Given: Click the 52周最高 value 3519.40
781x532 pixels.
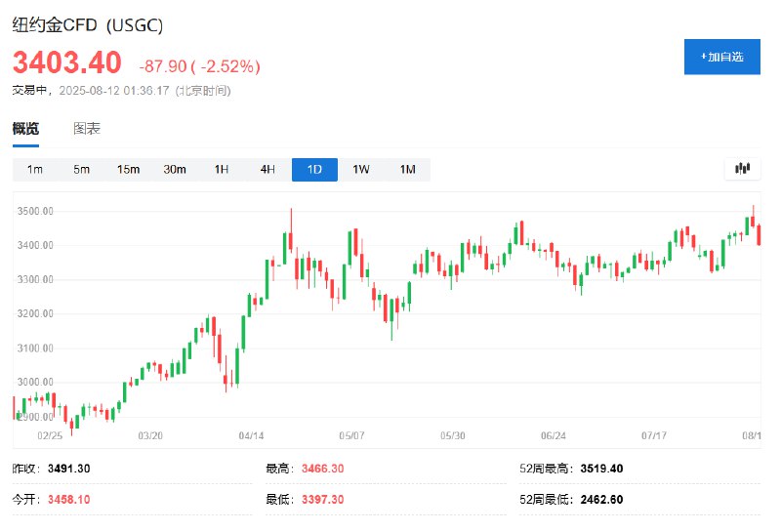Looking at the screenshot, I should (x=601, y=469).
